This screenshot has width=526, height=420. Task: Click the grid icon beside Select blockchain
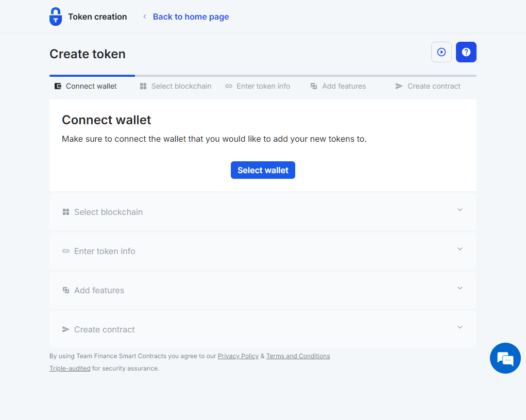pyautogui.click(x=143, y=86)
